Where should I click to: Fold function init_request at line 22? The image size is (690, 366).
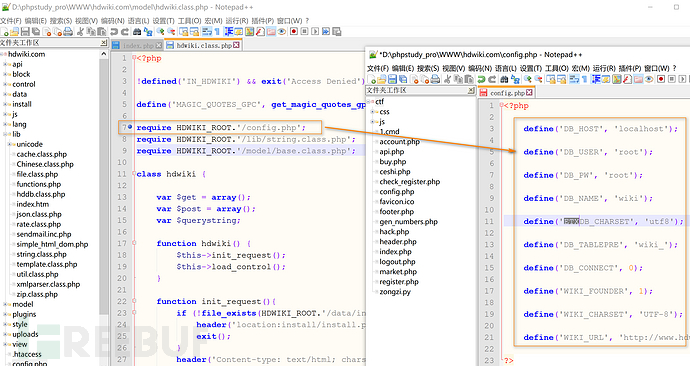coord(134,301)
